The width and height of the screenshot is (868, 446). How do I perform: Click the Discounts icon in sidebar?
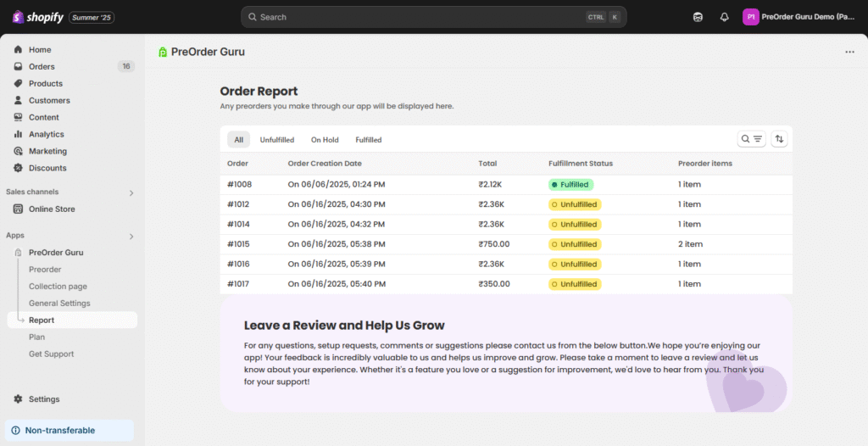click(x=18, y=168)
